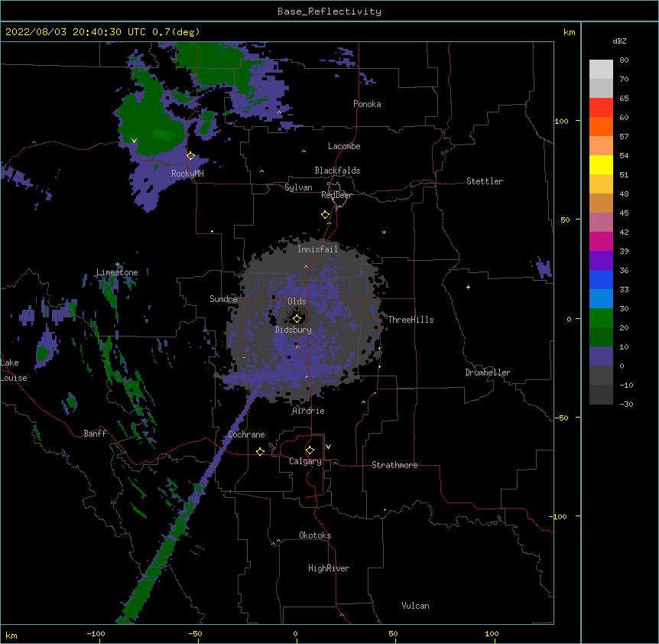
Task: Click the Vulcan town label
Action: (415, 606)
